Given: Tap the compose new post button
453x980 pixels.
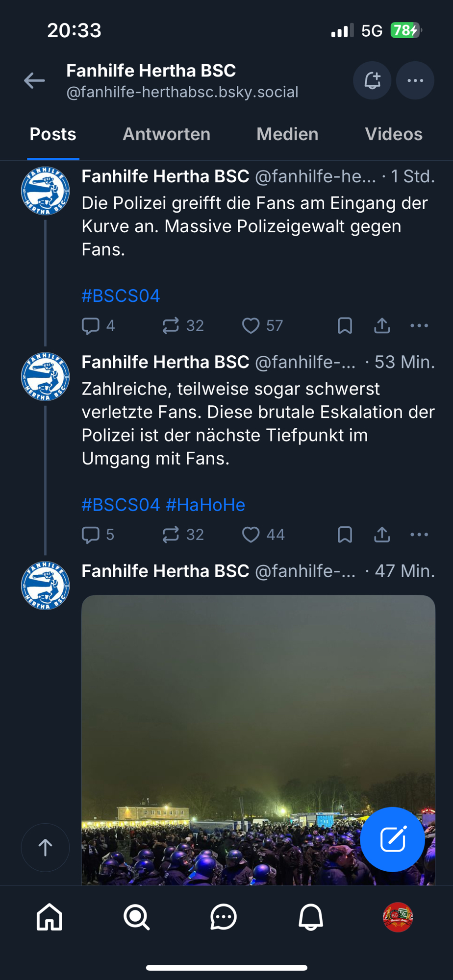Looking at the screenshot, I should 392,839.
